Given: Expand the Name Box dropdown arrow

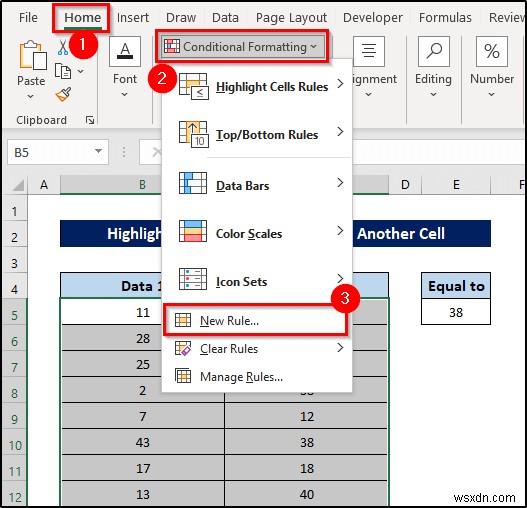Looking at the screenshot, I should pyautogui.click(x=98, y=151).
